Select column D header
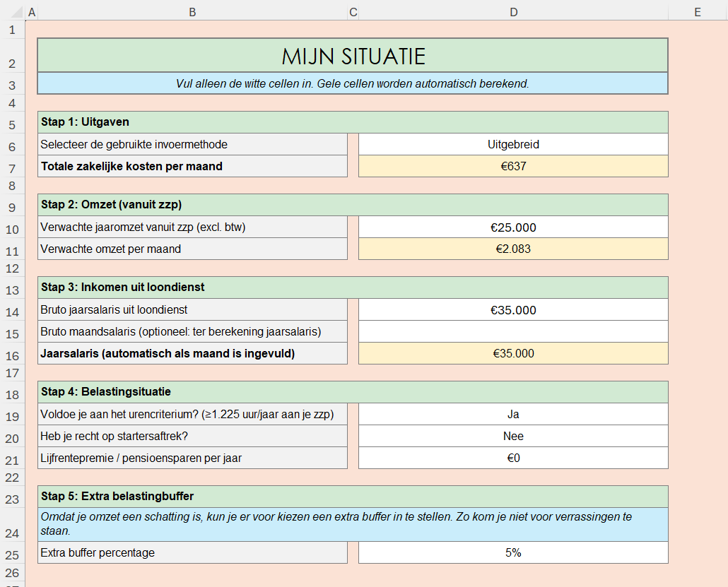The height and width of the screenshot is (587, 728). [x=513, y=11]
